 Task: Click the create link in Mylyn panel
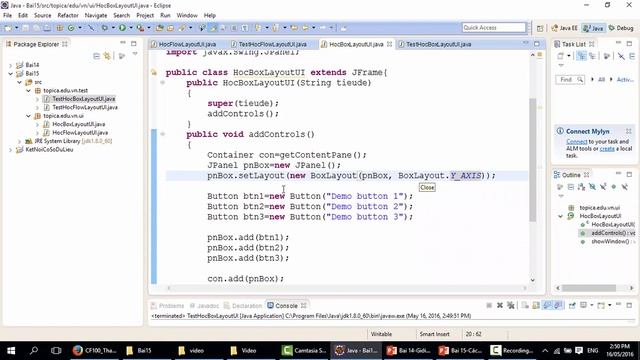607,149
